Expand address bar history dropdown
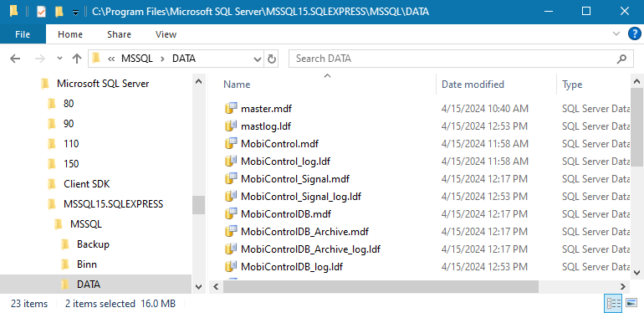This screenshot has height=313, width=644. click(x=258, y=59)
